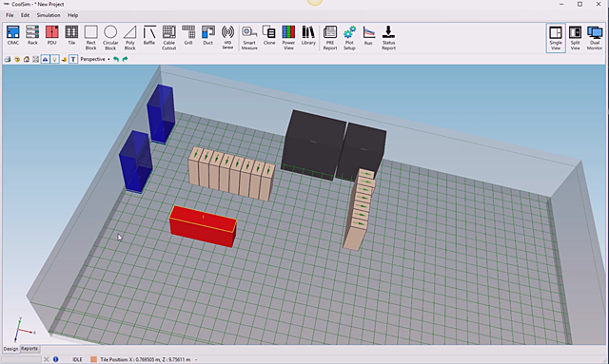The height and width of the screenshot is (364, 609).
Task: Click the blue info icon in status bar
Action: click(x=56, y=359)
